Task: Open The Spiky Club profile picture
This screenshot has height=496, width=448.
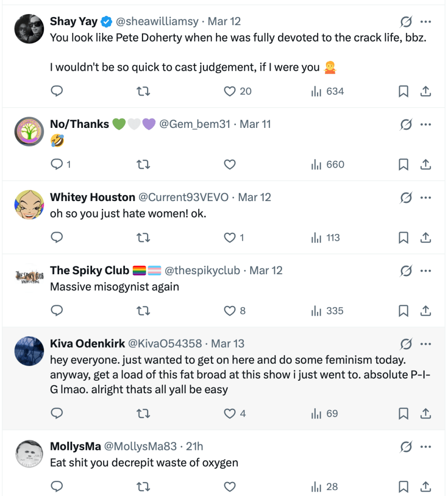Action: (30, 278)
